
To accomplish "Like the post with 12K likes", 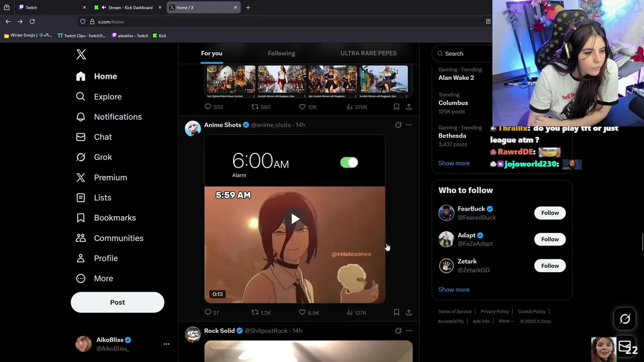I will [x=307, y=107].
